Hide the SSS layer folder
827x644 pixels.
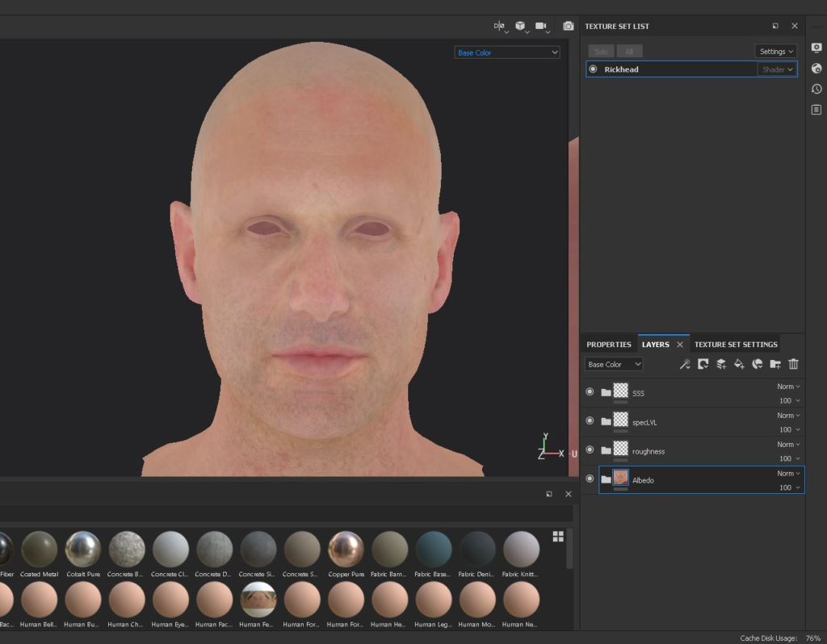pyautogui.click(x=590, y=392)
